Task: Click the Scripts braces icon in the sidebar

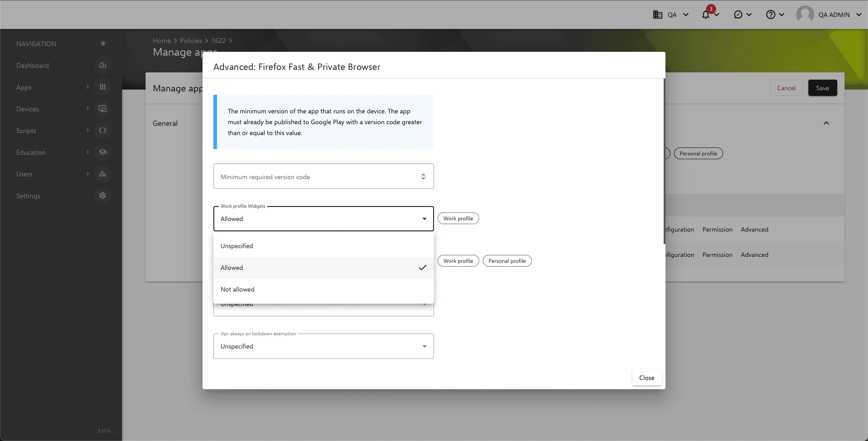Action: [x=103, y=130]
